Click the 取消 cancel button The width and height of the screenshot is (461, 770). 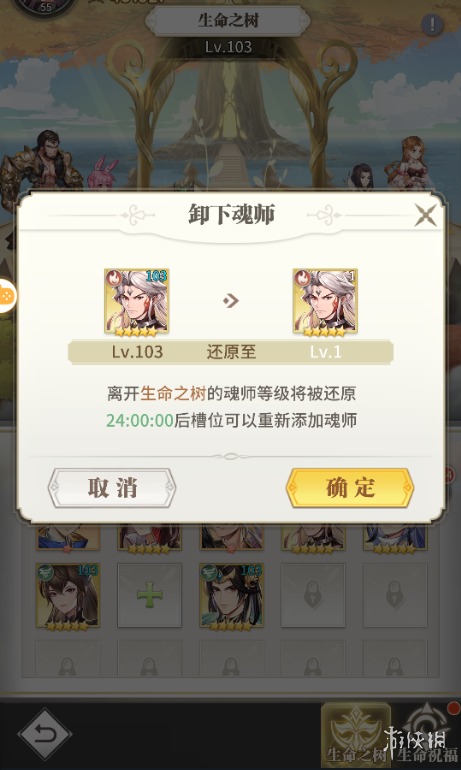(112, 488)
